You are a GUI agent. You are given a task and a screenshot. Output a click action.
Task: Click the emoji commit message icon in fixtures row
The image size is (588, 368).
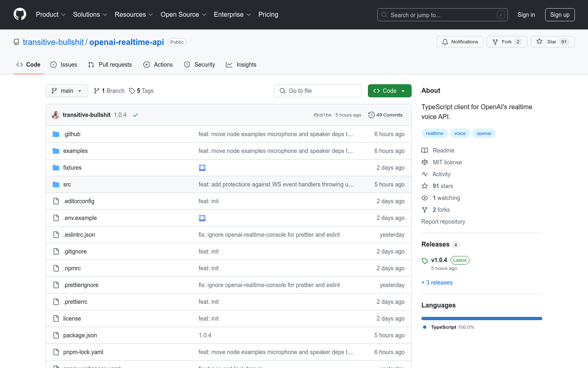(x=202, y=168)
